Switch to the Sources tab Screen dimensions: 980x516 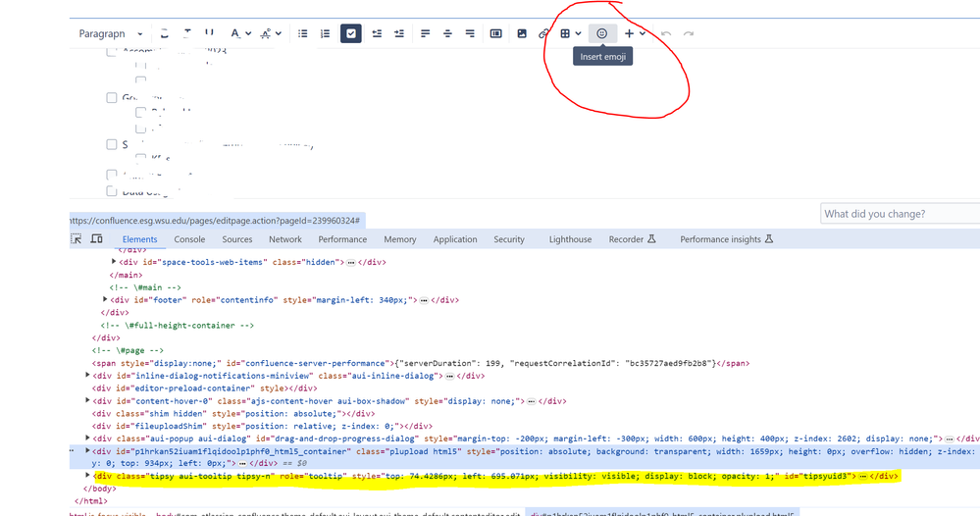click(x=236, y=239)
